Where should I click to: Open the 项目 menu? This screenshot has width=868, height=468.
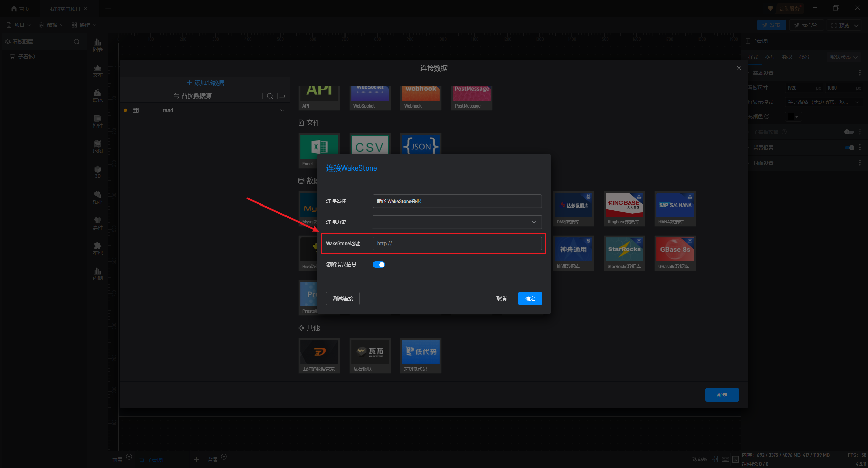click(19, 25)
